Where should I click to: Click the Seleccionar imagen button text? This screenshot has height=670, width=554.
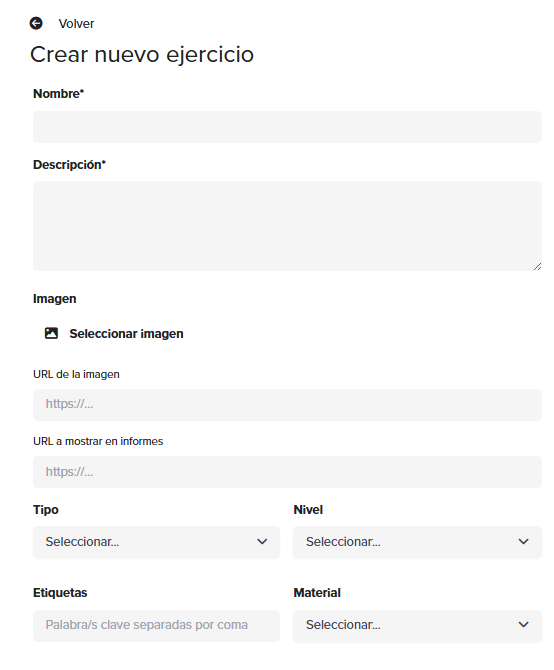[126, 334]
